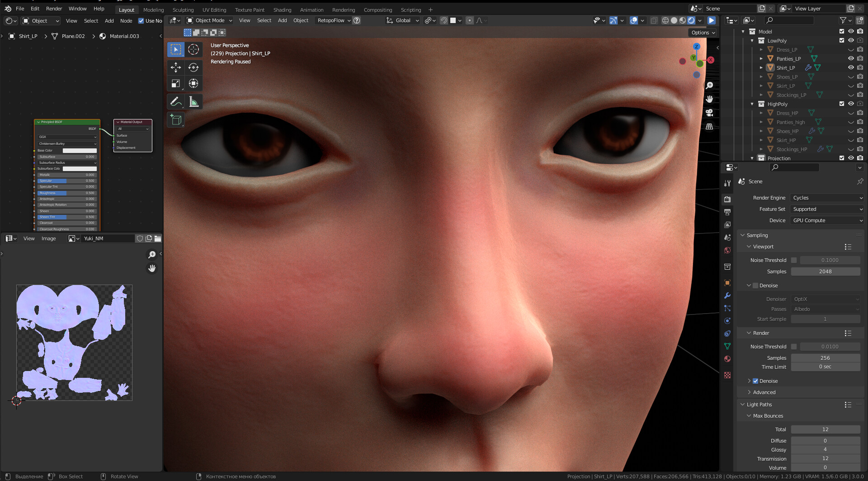Switch to the Output properties tab (printer icon)
Screen dimensions: 868x481
click(x=727, y=212)
